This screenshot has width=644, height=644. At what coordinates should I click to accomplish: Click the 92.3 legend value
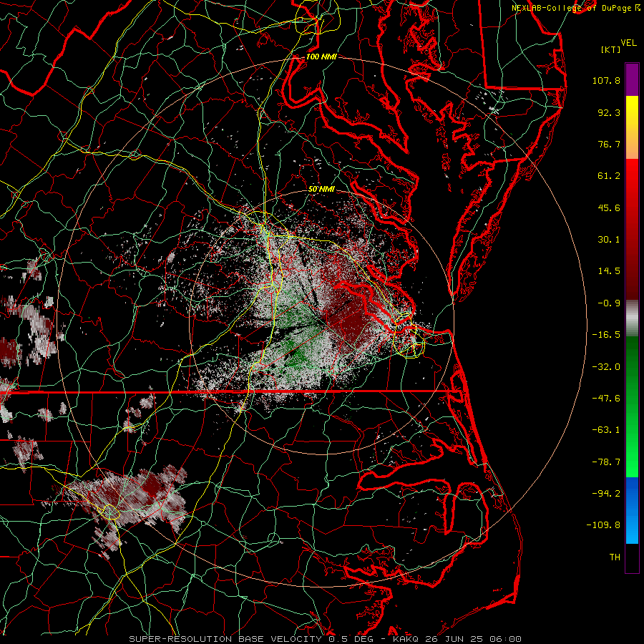tap(609, 112)
